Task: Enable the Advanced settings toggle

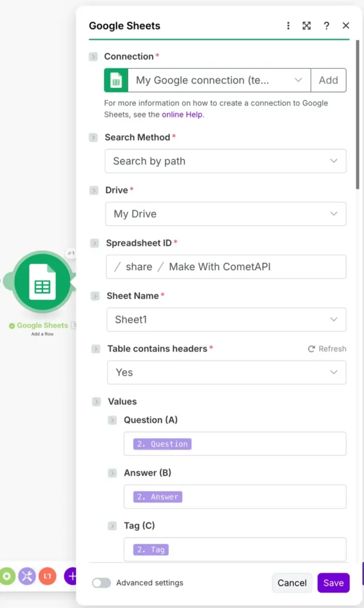Action: [x=101, y=583]
